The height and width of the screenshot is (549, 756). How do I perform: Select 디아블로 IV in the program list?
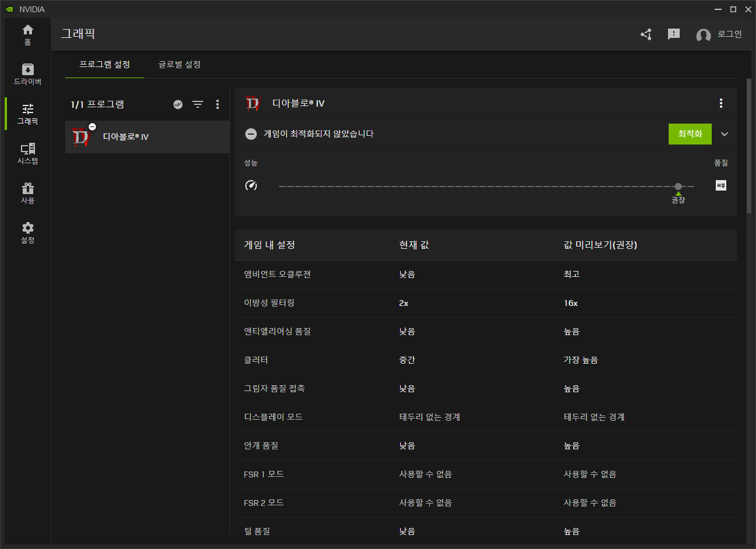(147, 137)
